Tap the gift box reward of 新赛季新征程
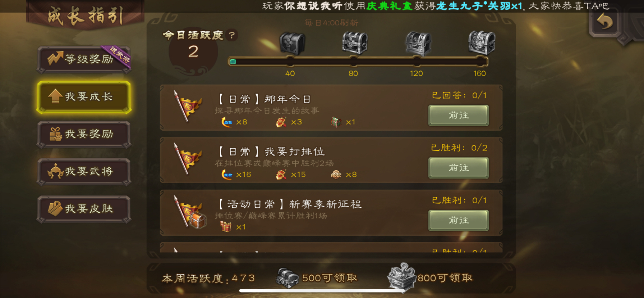Viewport: 644px width, 298px height. 226,227
